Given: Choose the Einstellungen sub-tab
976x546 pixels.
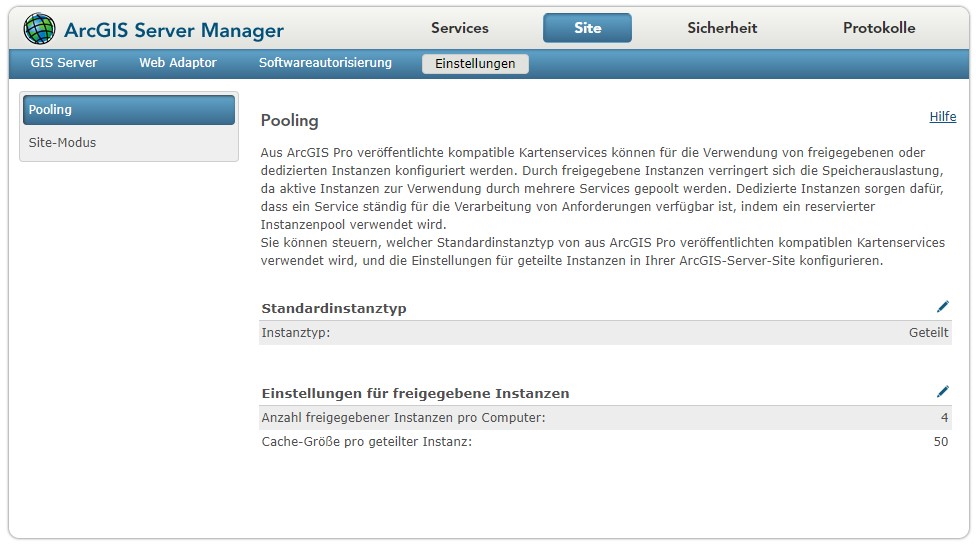Looking at the screenshot, I should 475,64.
